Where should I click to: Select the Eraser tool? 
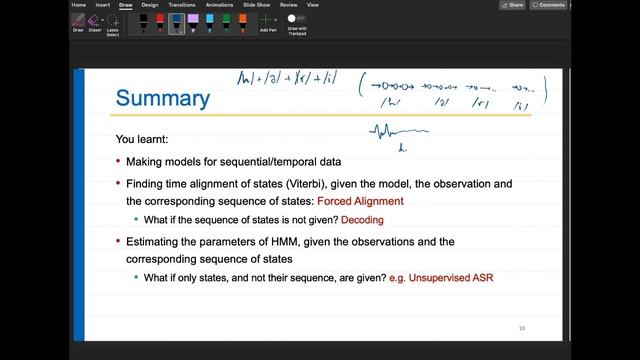point(94,22)
